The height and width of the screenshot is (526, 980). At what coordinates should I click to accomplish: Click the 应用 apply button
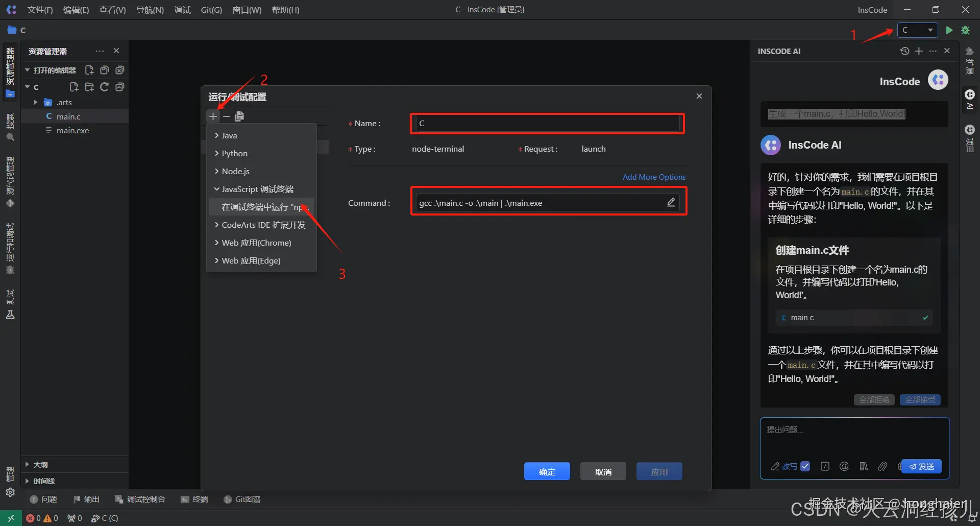coord(659,471)
